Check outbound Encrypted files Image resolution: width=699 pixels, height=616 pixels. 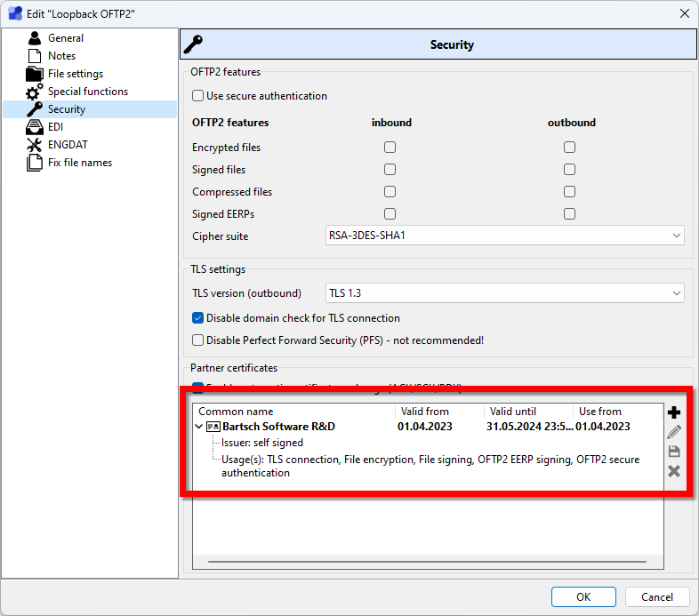click(x=569, y=147)
